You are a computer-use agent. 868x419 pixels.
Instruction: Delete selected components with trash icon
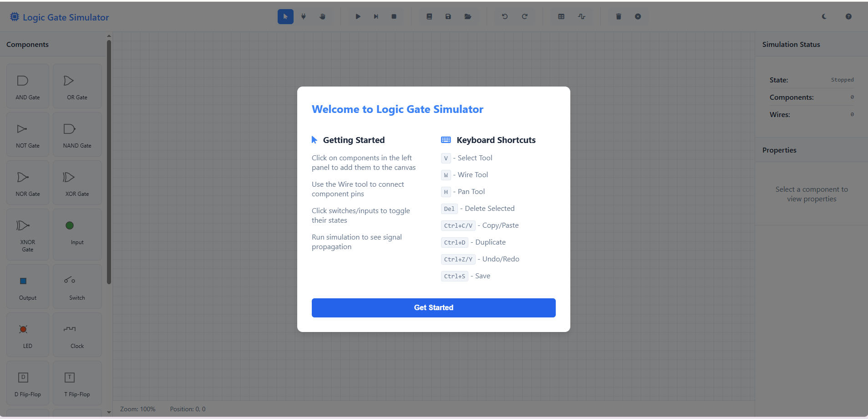point(618,16)
